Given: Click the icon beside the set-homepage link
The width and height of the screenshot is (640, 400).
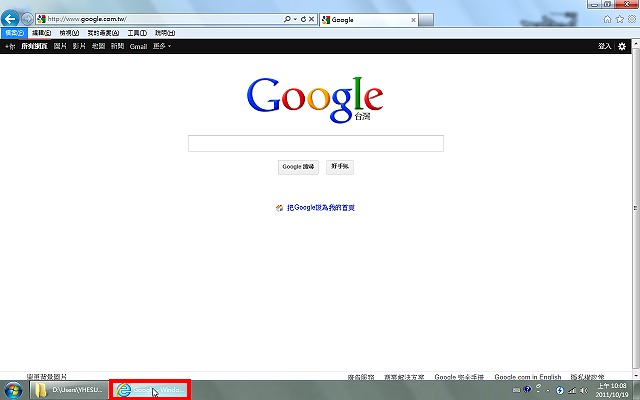Looking at the screenshot, I should pyautogui.click(x=279, y=208).
